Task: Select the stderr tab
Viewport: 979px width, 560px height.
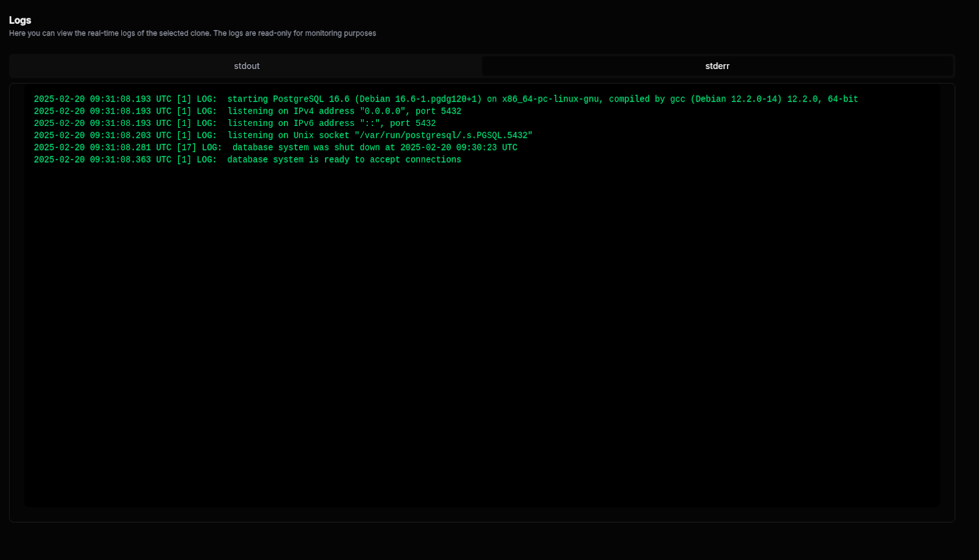Action: pyautogui.click(x=717, y=66)
